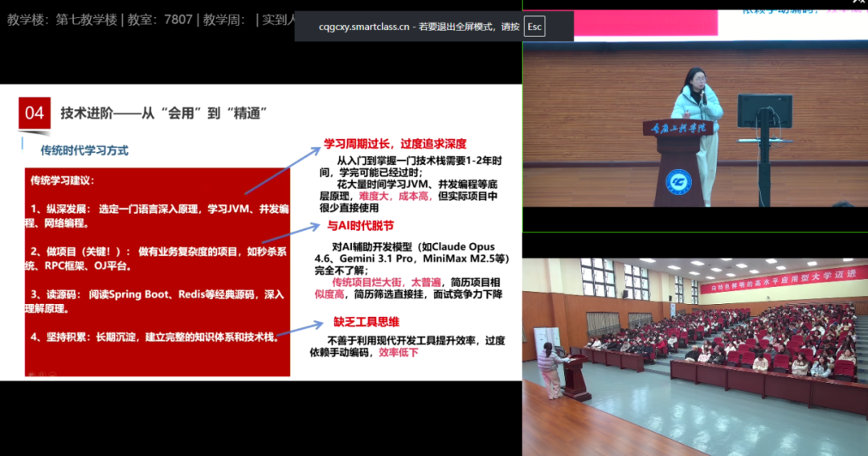Image resolution: width=868 pixels, height=456 pixels.
Task: Click the 学习周期过长 red heading
Action: (395, 144)
